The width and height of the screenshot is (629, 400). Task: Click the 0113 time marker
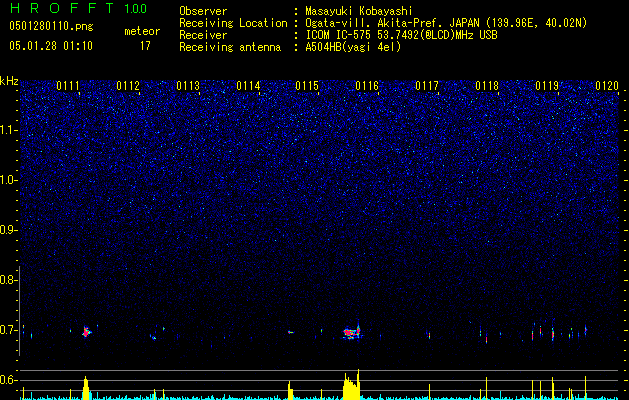tap(188, 86)
